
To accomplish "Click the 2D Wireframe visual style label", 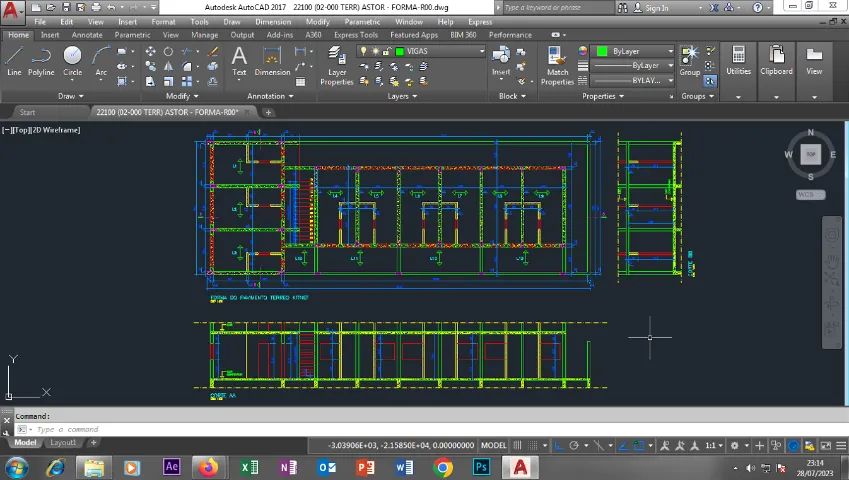I will 56,130.
